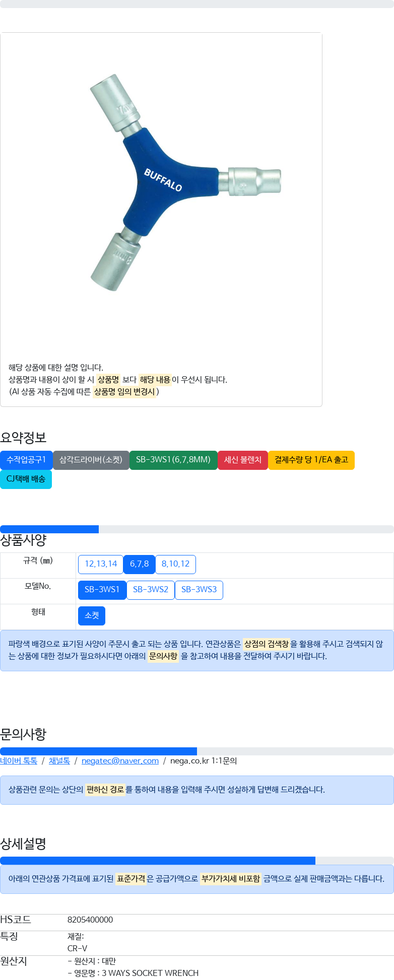Viewport: 394px width, 980px height.
Task: Select size option 12,13,14
Action: tap(101, 564)
